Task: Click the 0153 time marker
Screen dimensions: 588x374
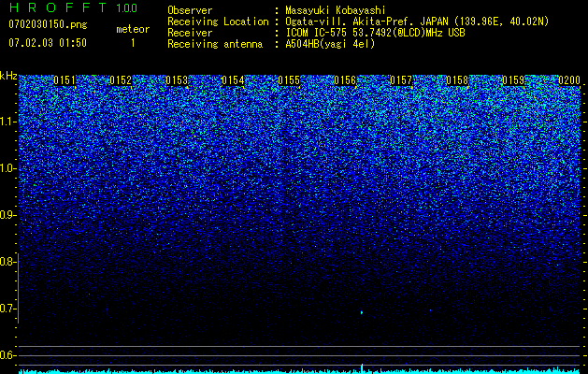Action: (177, 80)
